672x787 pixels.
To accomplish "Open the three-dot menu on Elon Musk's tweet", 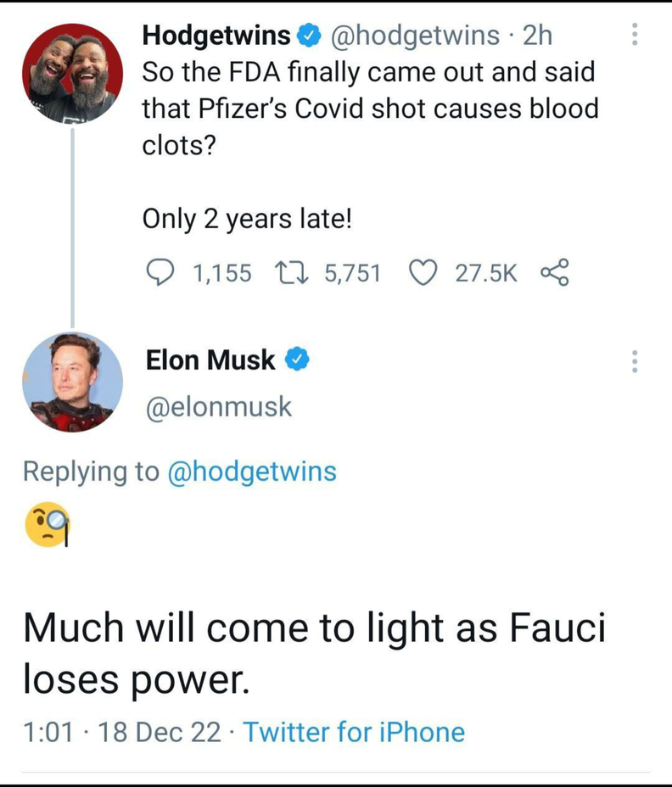I will coord(632,360).
